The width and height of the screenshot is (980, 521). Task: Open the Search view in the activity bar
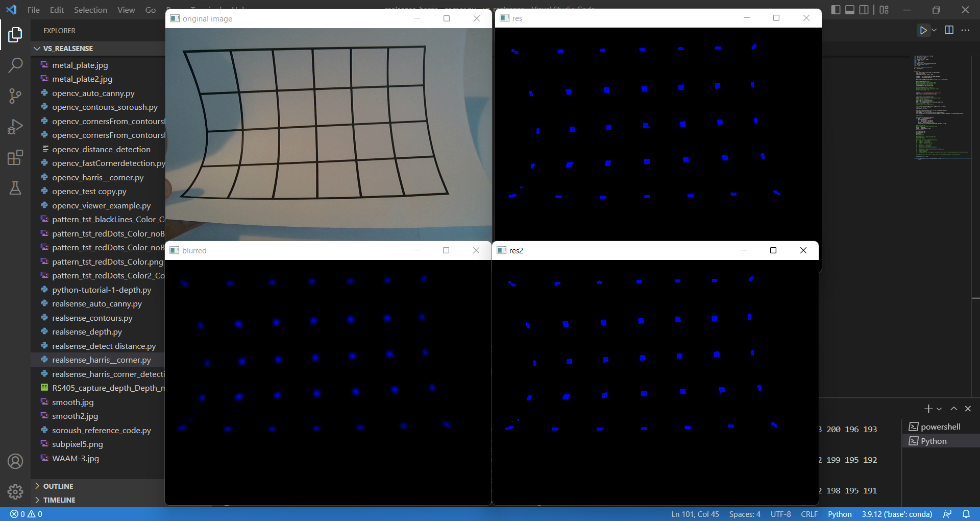point(15,65)
